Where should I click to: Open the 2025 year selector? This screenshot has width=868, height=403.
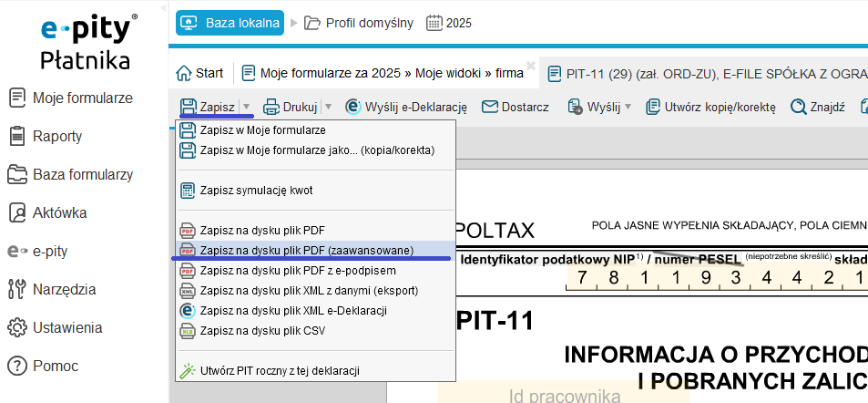point(449,23)
